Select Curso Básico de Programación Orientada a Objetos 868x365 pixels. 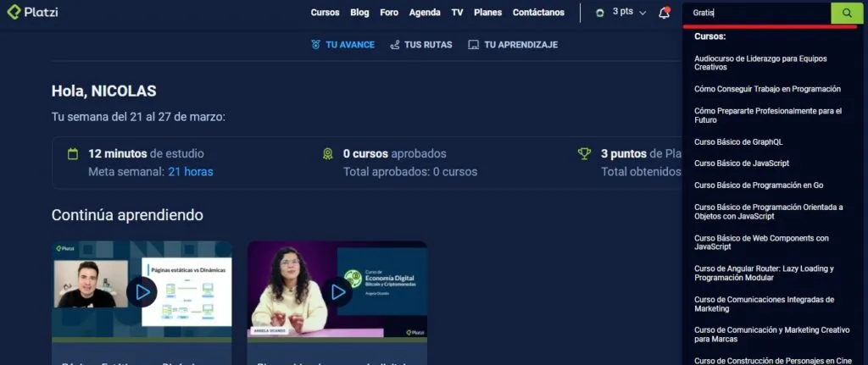click(x=768, y=212)
